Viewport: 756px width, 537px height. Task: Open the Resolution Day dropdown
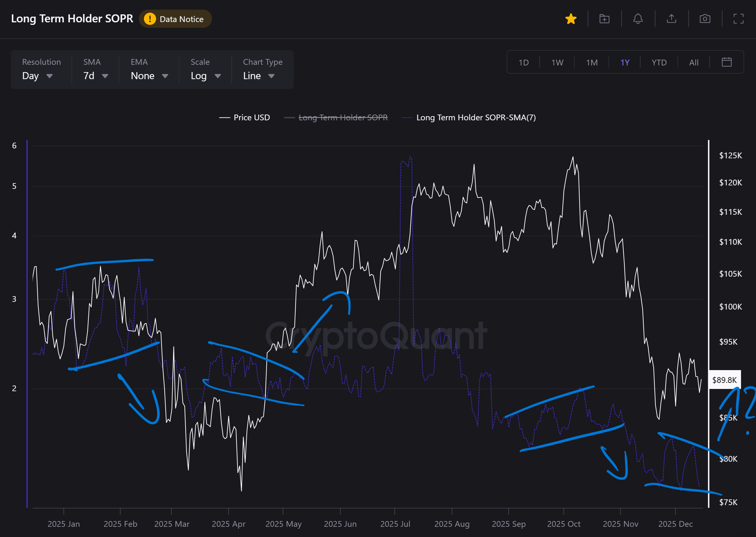click(37, 76)
